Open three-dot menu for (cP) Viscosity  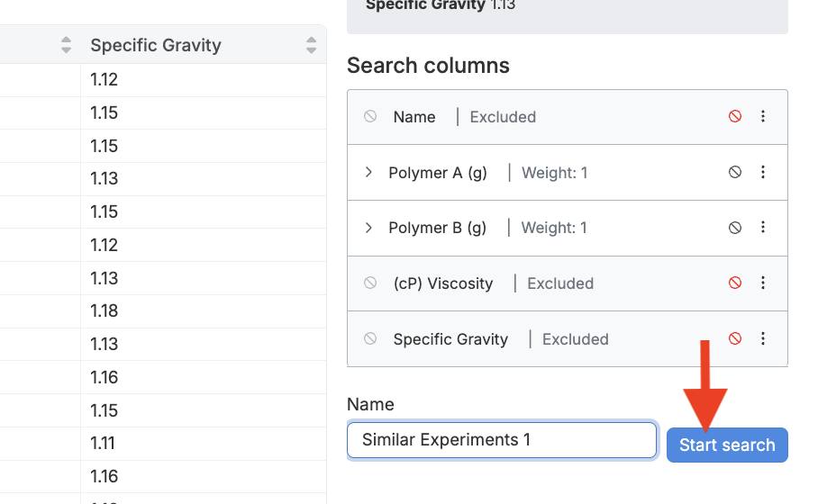[x=763, y=283]
